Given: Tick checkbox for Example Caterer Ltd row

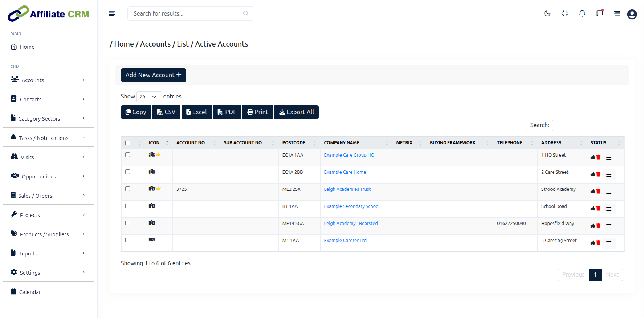Looking at the screenshot, I should pos(127,240).
